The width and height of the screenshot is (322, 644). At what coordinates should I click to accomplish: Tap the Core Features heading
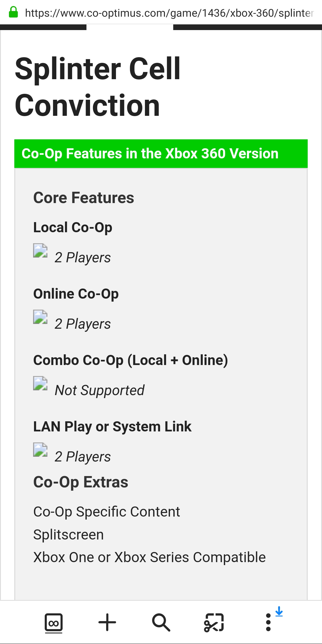tap(83, 198)
